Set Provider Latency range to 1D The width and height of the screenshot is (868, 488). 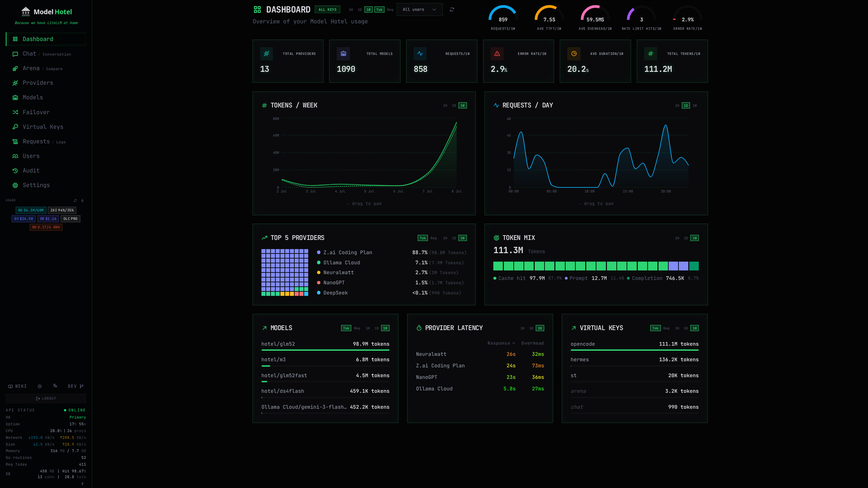[x=531, y=328]
